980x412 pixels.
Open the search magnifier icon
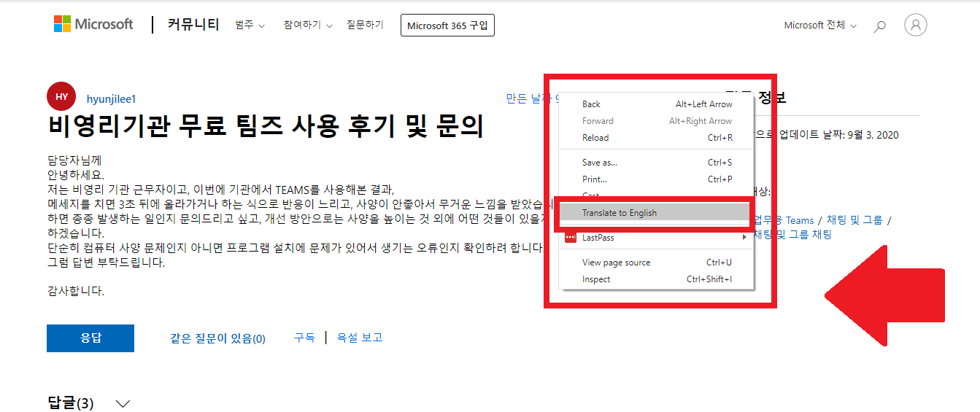click(880, 26)
